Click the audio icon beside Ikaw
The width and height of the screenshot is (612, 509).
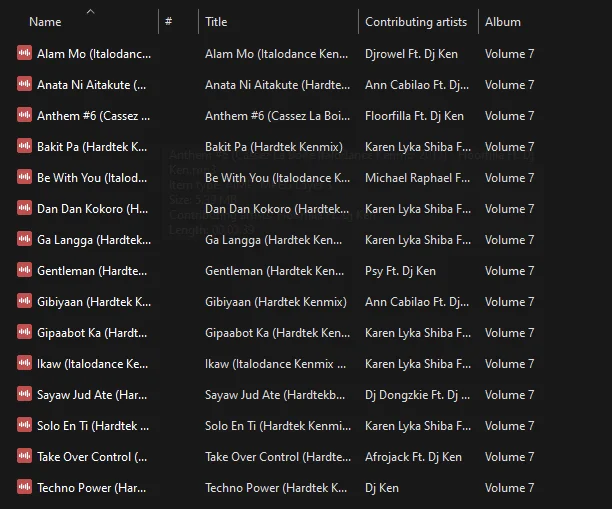click(x=24, y=363)
